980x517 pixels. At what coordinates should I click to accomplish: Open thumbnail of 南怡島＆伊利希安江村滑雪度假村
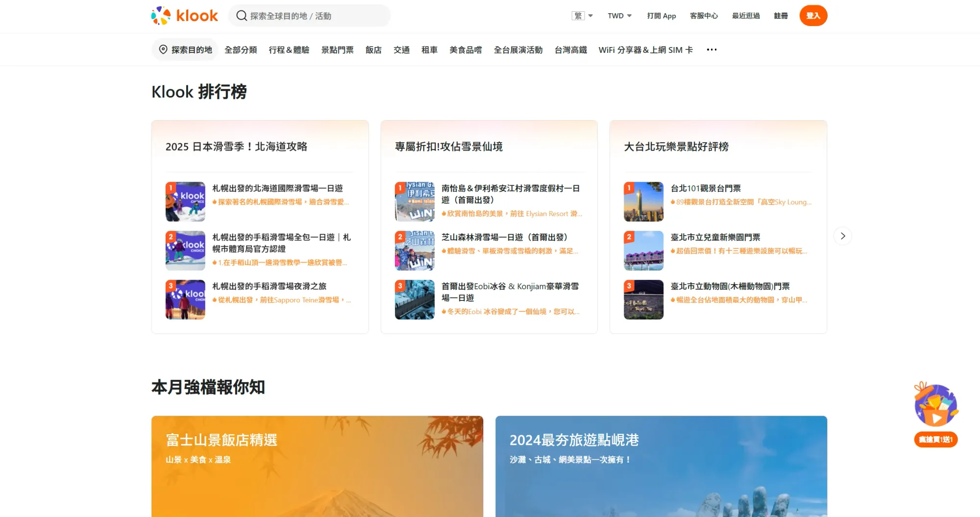(415, 201)
